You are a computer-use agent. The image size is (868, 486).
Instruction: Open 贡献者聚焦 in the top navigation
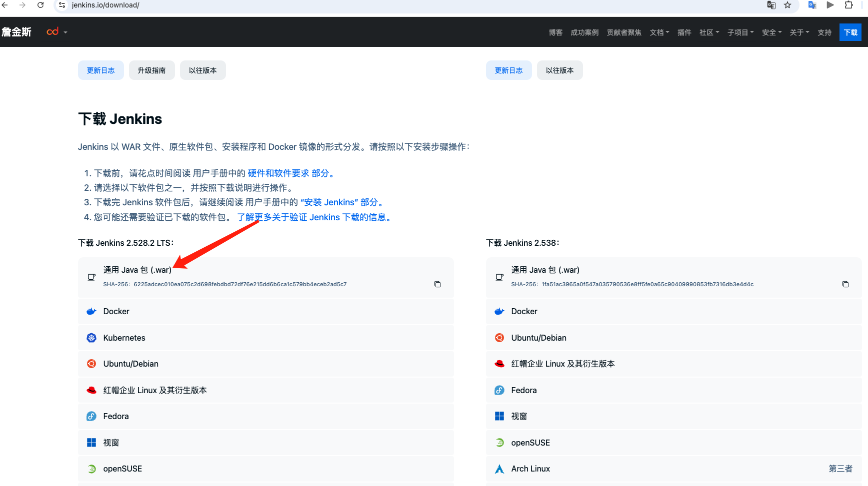[624, 32]
